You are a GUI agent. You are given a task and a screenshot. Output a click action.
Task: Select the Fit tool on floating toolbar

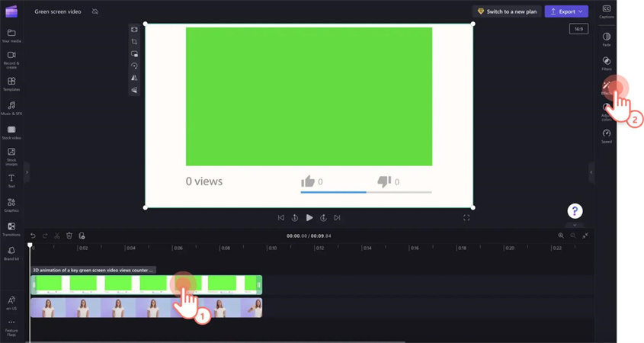coord(134,30)
